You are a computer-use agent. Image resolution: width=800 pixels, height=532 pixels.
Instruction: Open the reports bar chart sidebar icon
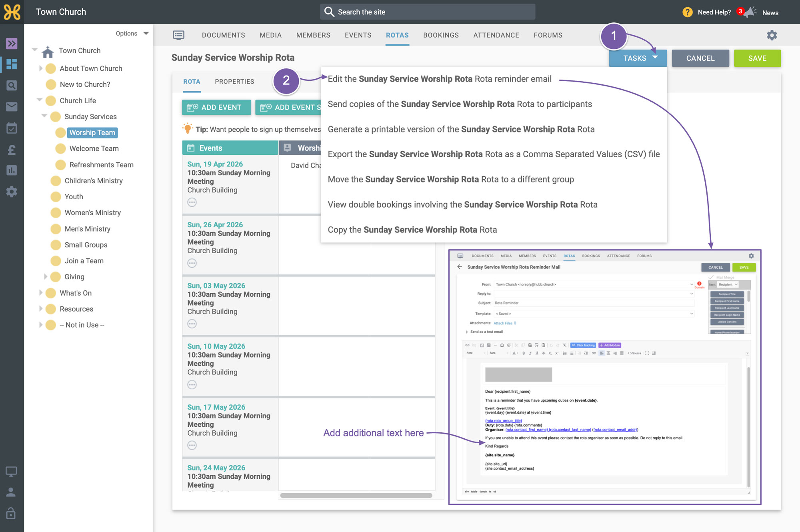[x=12, y=170]
